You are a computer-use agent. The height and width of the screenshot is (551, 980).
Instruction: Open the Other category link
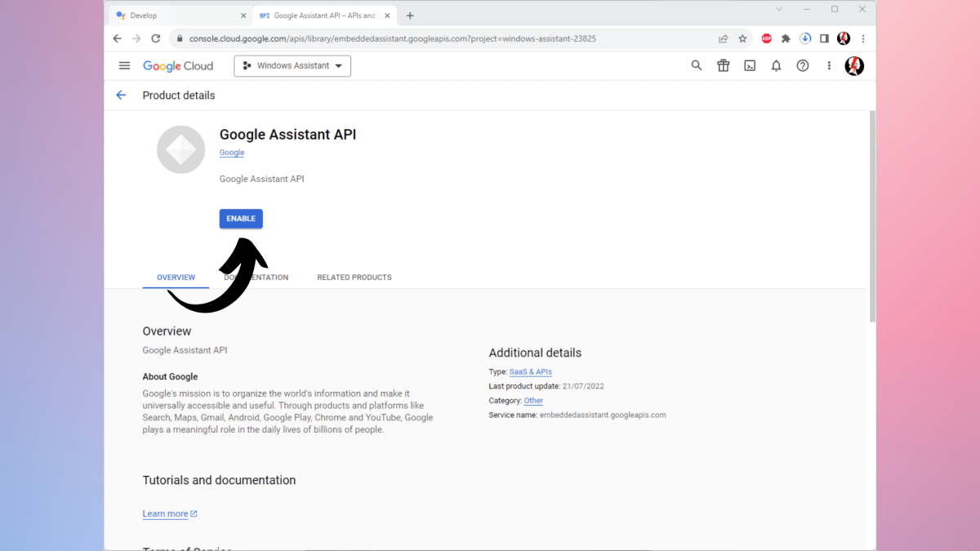(533, 401)
